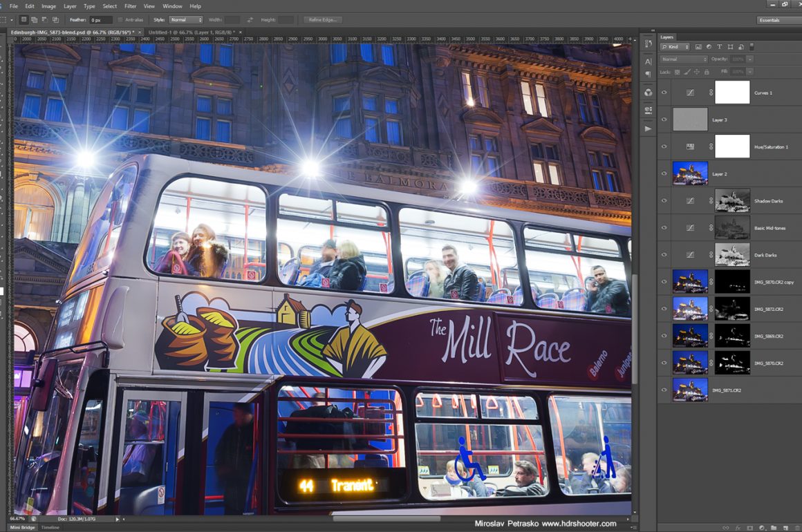
Task: Open the Character panel icon
Action: pos(648,61)
